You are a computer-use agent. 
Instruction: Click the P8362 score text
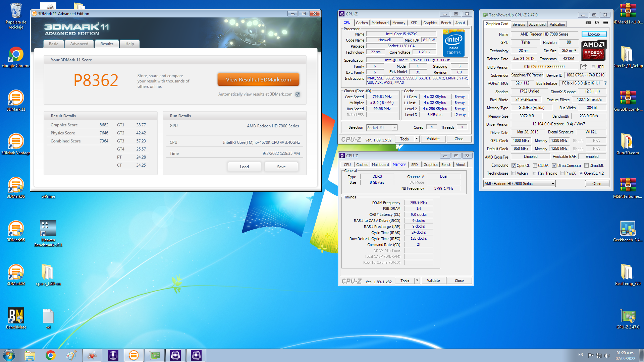[x=96, y=81]
